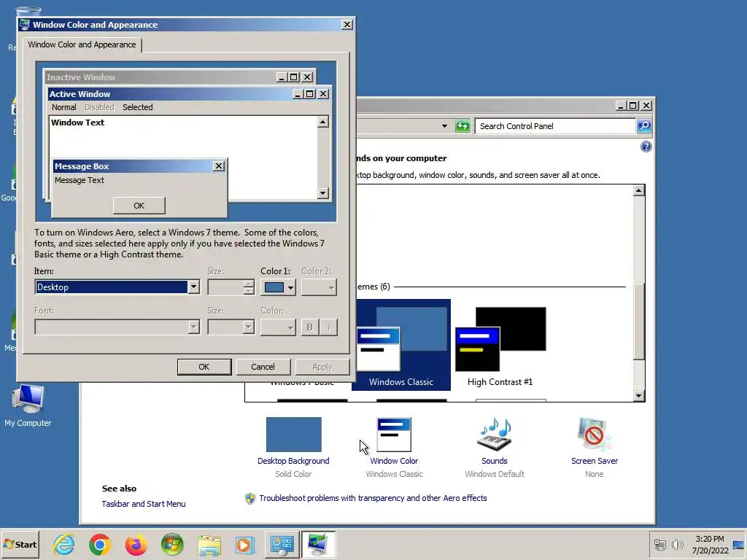Click the show desktop tray icon
The height and width of the screenshot is (560, 747).
738,545
